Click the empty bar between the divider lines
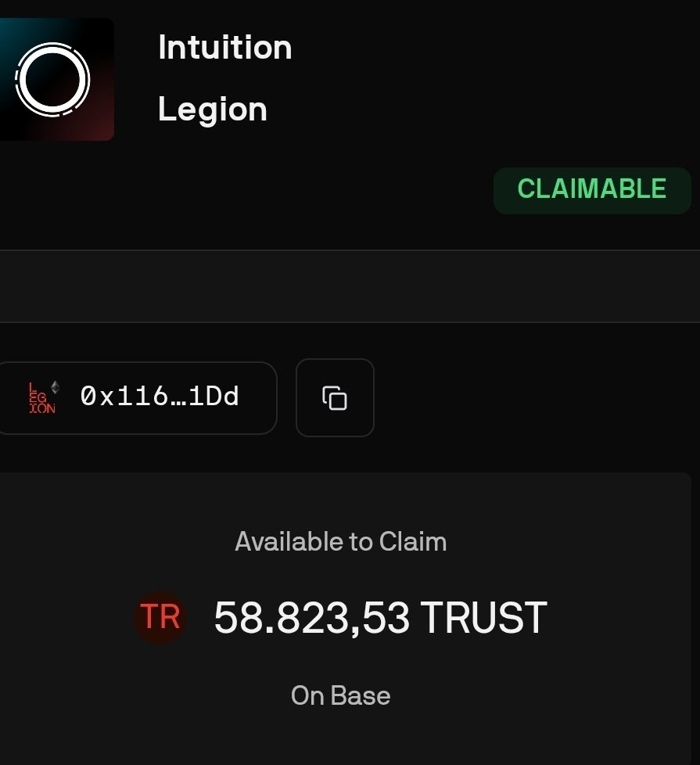This screenshot has width=700, height=765. (350, 286)
